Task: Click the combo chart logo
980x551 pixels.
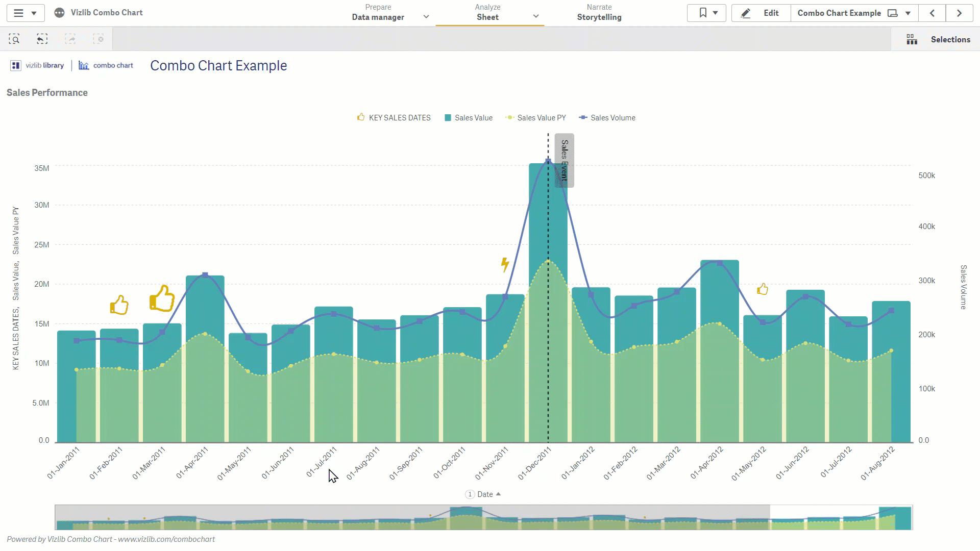Action: point(106,65)
